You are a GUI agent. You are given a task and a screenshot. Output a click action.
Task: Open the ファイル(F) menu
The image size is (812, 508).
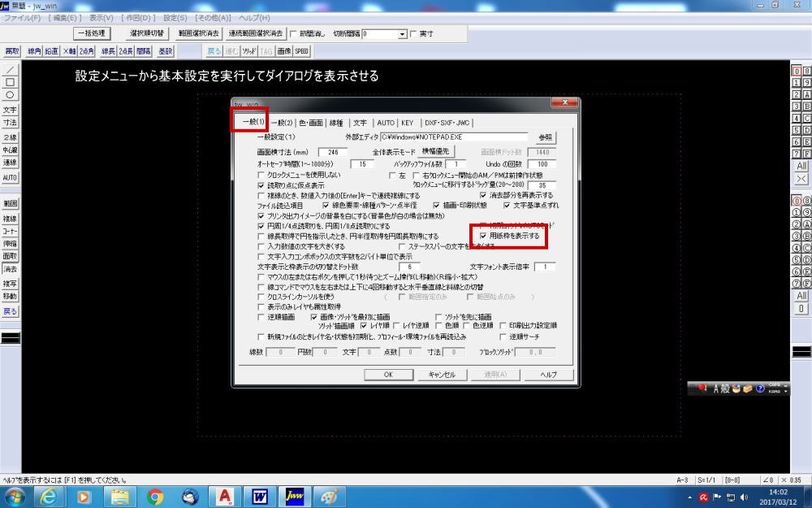click(22, 18)
